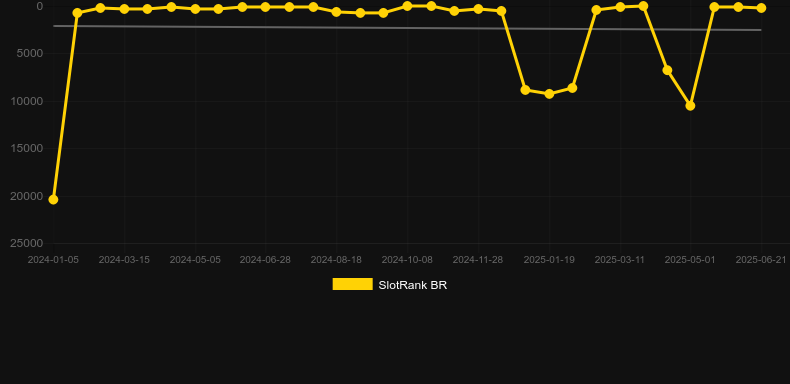Click the 2024-10-08 x-axis date label
790x384 pixels.
(407, 260)
